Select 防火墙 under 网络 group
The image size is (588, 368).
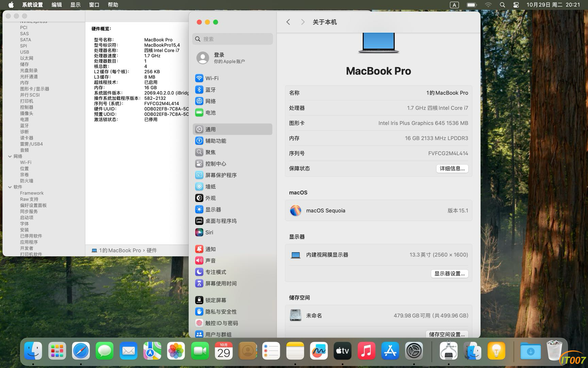[27, 181]
